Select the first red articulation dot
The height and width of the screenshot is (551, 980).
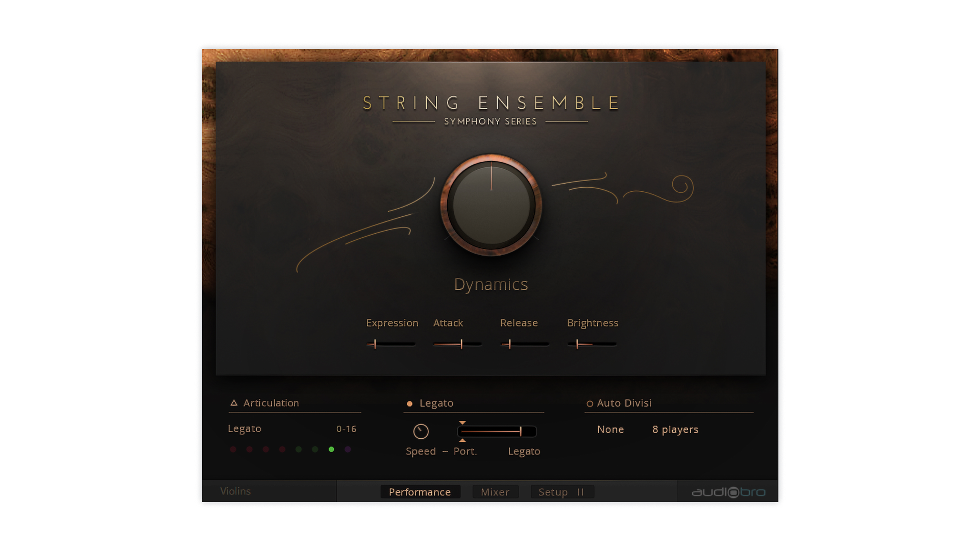coord(233,449)
